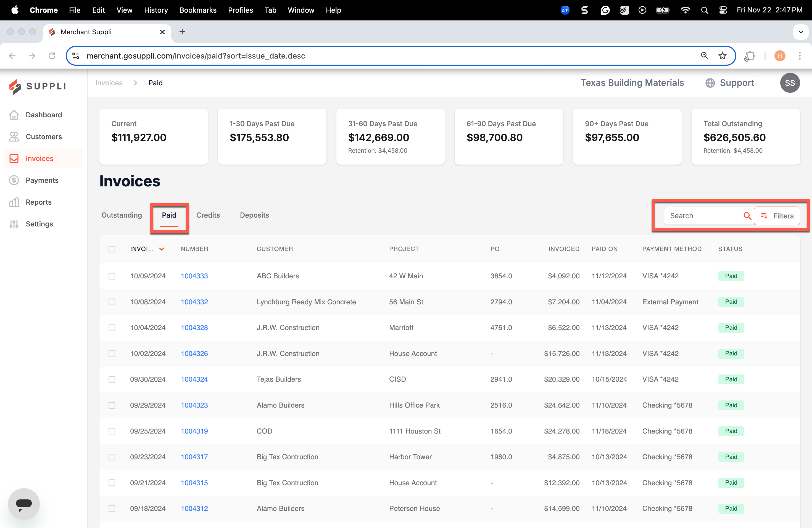Check the box for invoice 1004333

[x=112, y=276]
